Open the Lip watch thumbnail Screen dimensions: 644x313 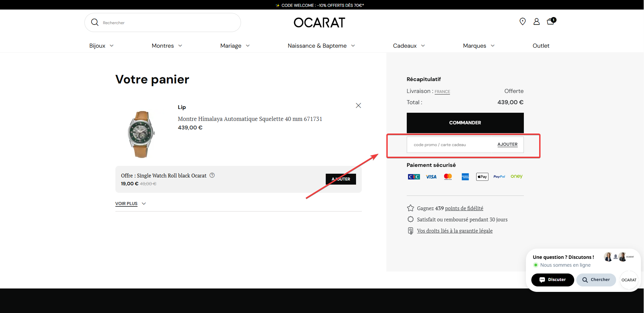click(x=141, y=134)
